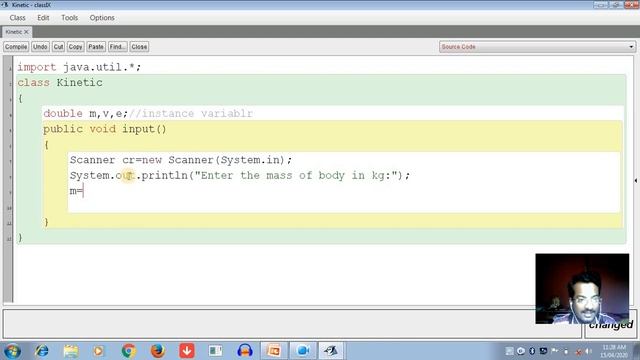Open Windows Media Player taskbar icon

tap(98, 351)
